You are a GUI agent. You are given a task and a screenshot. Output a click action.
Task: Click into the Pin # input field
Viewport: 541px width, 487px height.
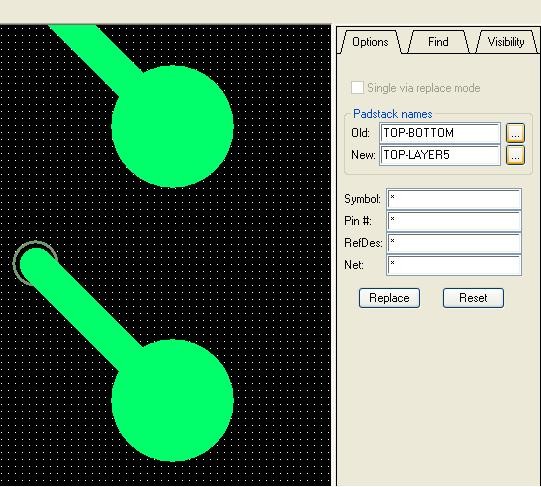click(454, 221)
